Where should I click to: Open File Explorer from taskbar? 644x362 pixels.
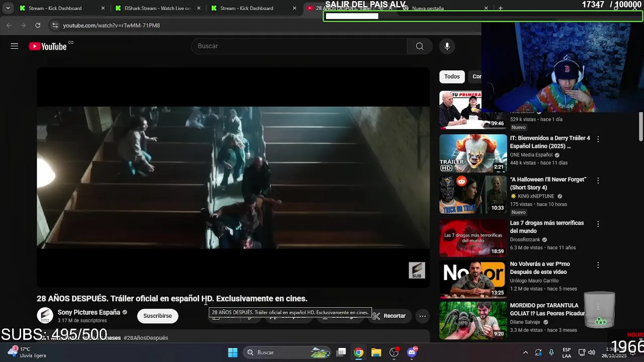(x=376, y=352)
